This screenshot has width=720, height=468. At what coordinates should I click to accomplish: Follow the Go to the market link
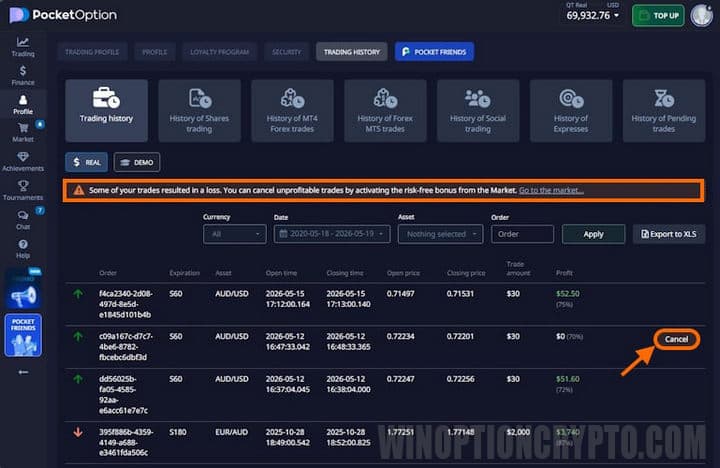[551, 190]
